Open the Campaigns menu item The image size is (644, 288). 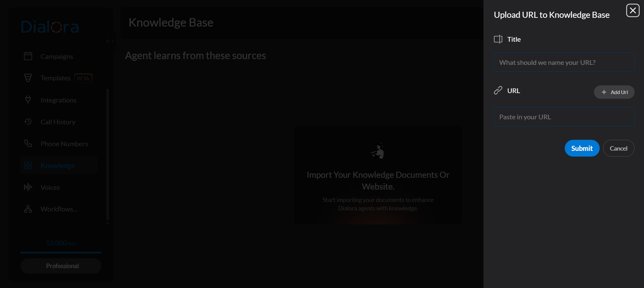[57, 56]
